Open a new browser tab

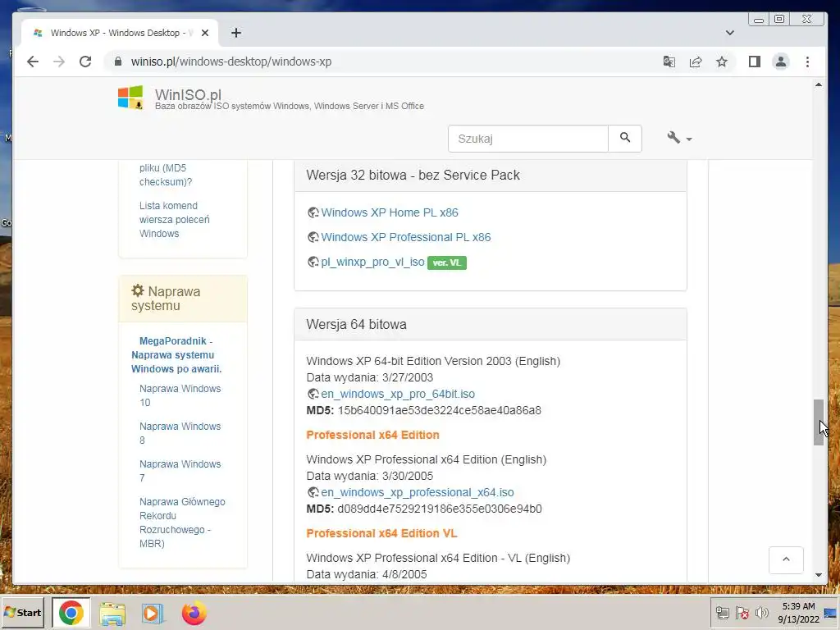pyautogui.click(x=235, y=33)
